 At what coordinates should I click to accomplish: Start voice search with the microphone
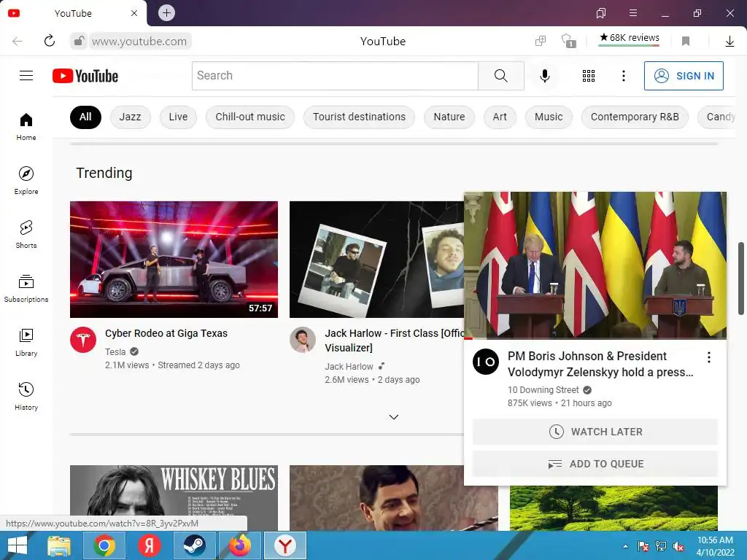click(x=544, y=76)
